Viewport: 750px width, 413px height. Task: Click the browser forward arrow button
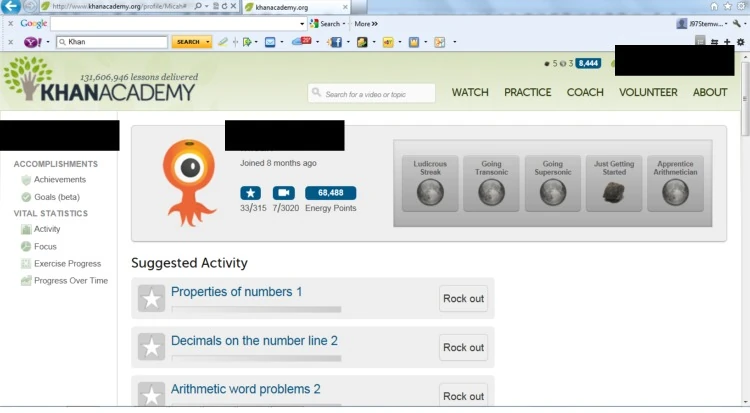click(x=30, y=6)
